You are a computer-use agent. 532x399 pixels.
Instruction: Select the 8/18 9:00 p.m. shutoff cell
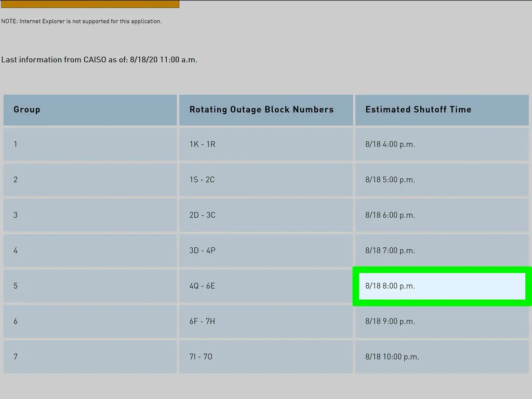click(442, 321)
